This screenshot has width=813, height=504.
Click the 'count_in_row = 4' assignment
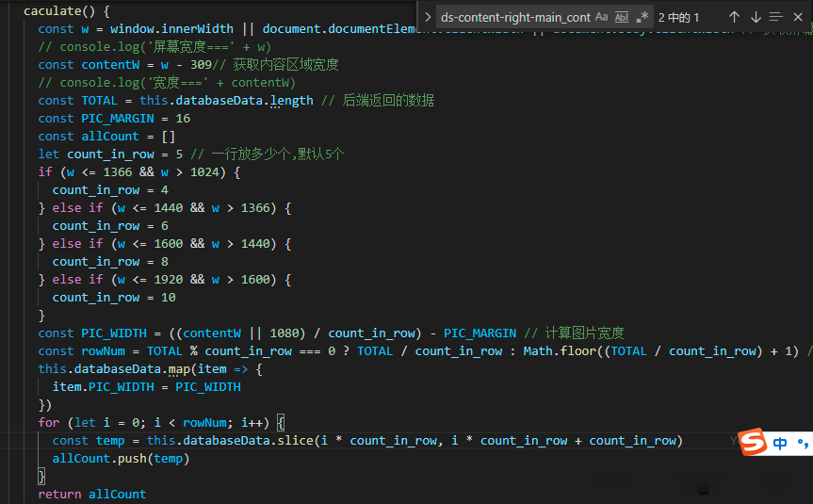110,190
